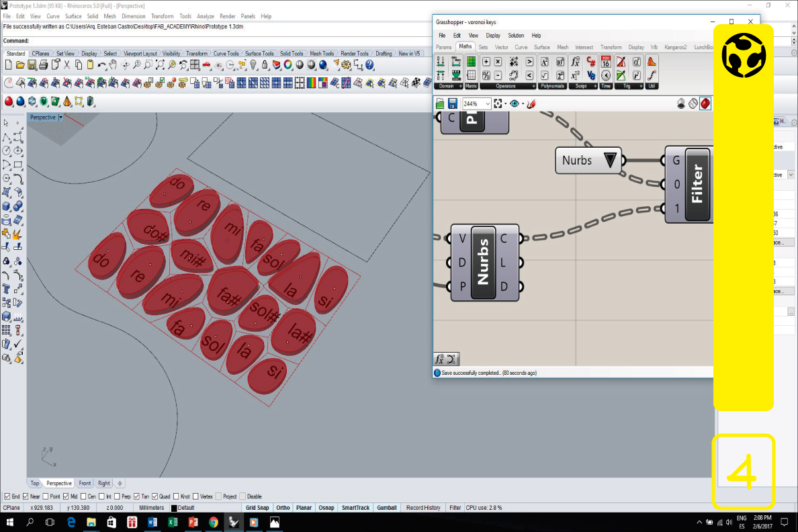Click the Grasshopper save file icon
The height and width of the screenshot is (532, 798).
pos(453,103)
